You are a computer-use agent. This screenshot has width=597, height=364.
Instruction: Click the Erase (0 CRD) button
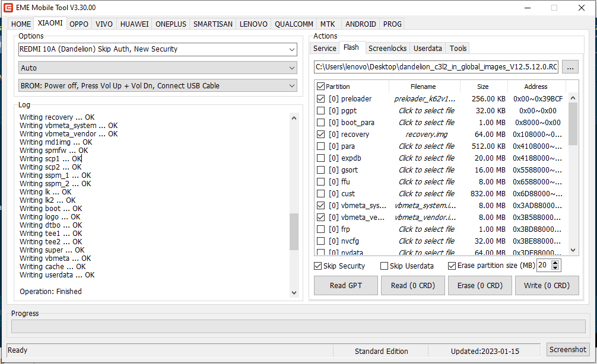tap(479, 286)
